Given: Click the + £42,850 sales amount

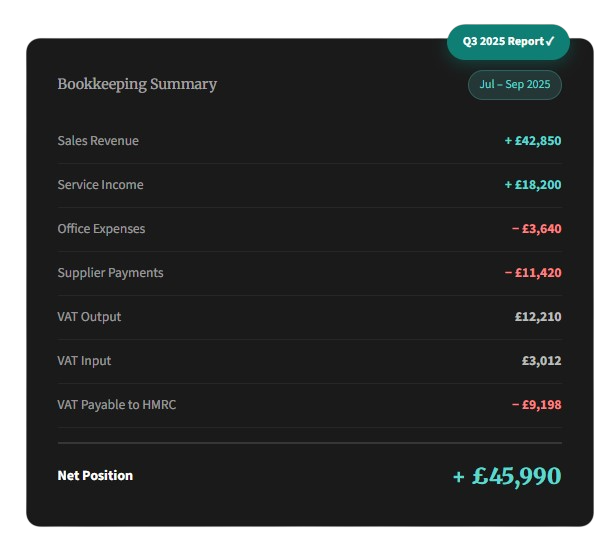Looking at the screenshot, I should tap(533, 141).
